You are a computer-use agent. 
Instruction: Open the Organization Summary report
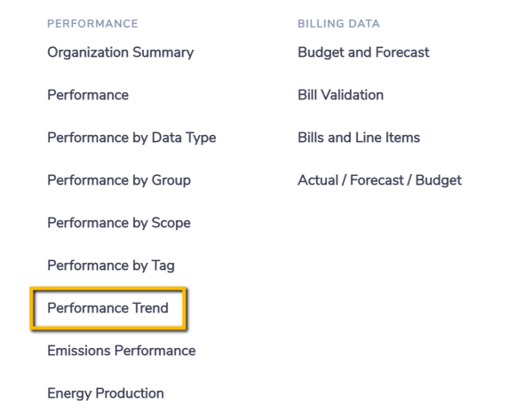pyautogui.click(x=121, y=52)
